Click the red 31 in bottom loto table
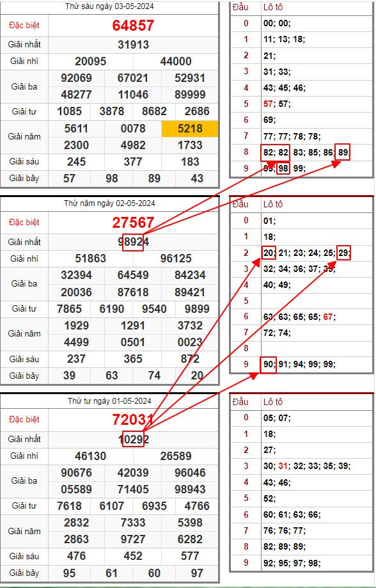376x588 pixels. pos(283,466)
